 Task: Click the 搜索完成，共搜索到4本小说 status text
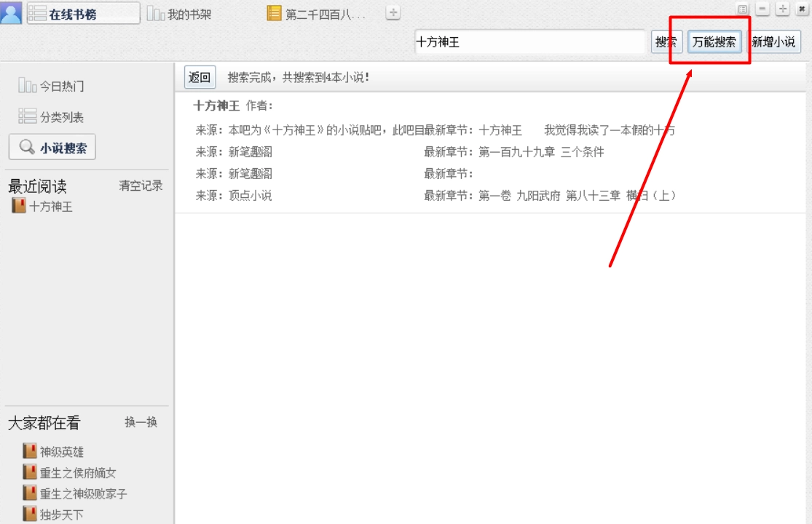pos(299,78)
